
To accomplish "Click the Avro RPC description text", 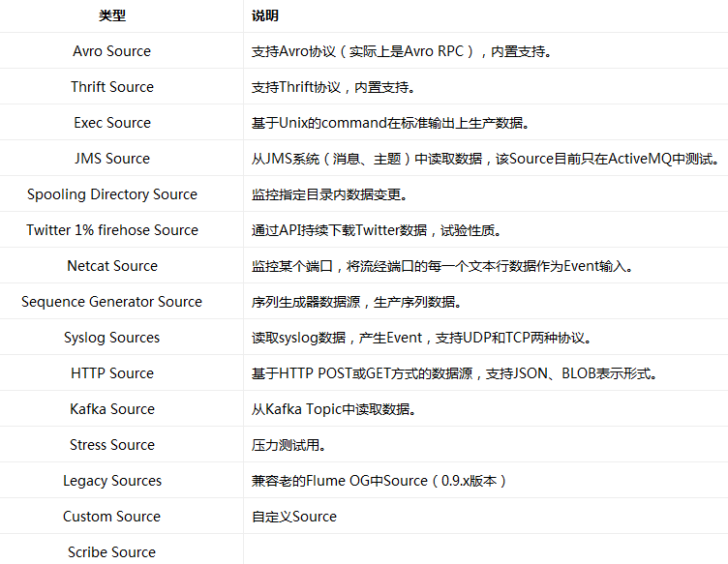I will pyautogui.click(x=402, y=51).
